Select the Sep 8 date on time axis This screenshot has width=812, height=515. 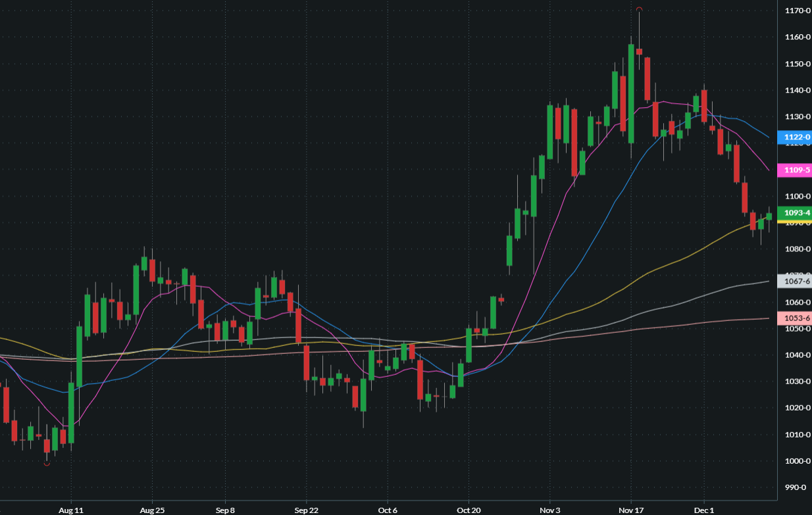coord(225,510)
